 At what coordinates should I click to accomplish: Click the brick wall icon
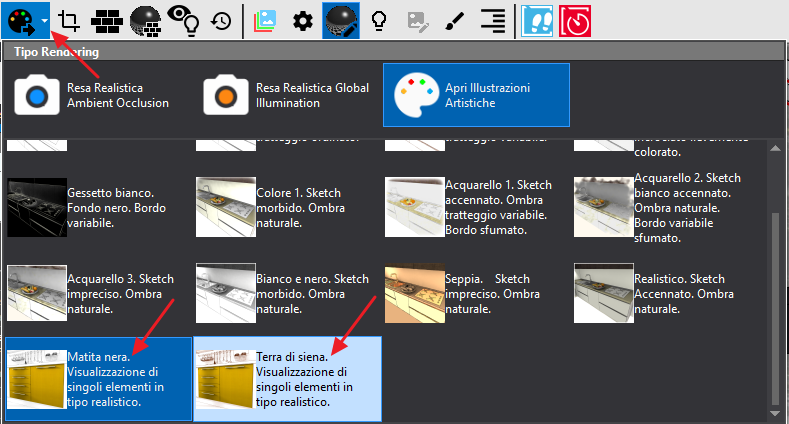tap(107, 20)
